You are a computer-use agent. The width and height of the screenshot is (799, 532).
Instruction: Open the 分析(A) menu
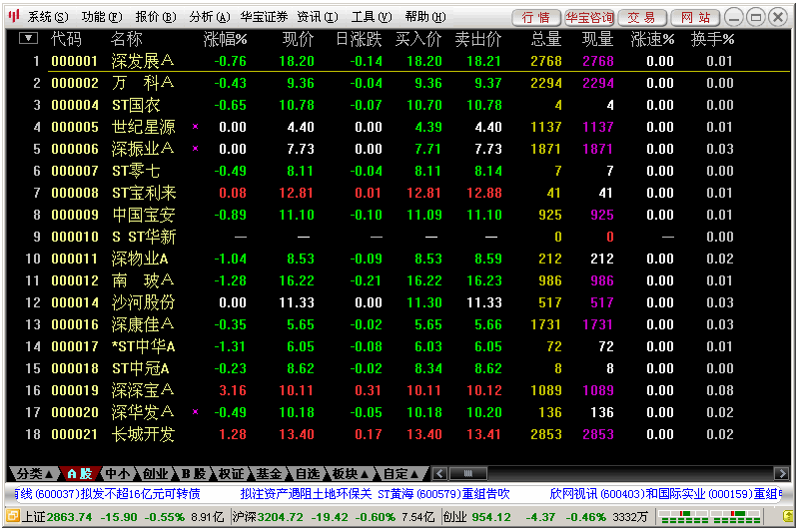[x=210, y=17]
